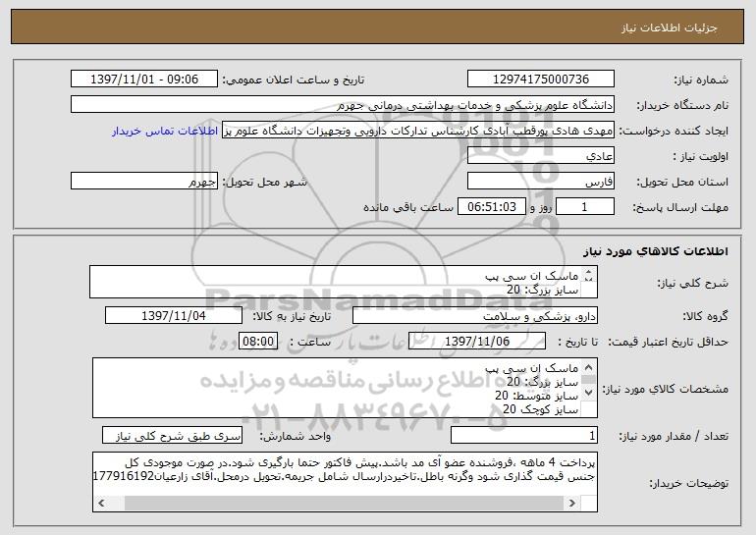Image resolution: width=756 pixels, height=535 pixels.
Task: Click the delivery province field فارس
Action: [540, 182]
